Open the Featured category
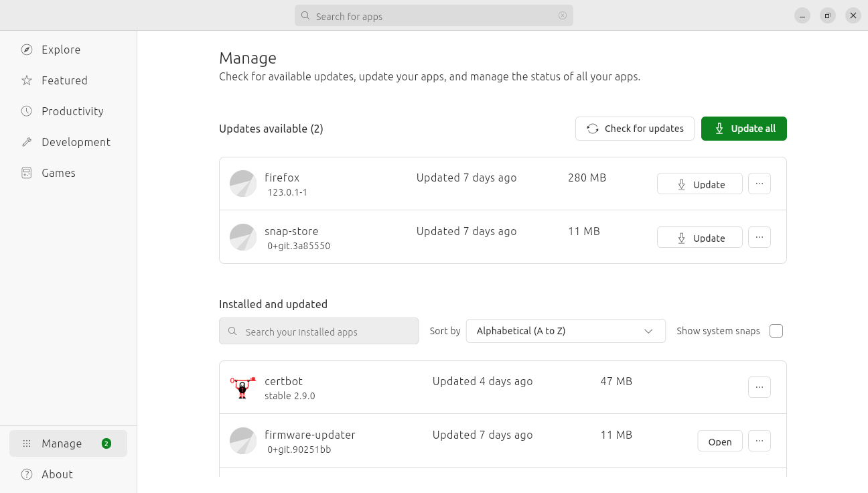Screen dimensions: 868x493 [x=68, y=80]
